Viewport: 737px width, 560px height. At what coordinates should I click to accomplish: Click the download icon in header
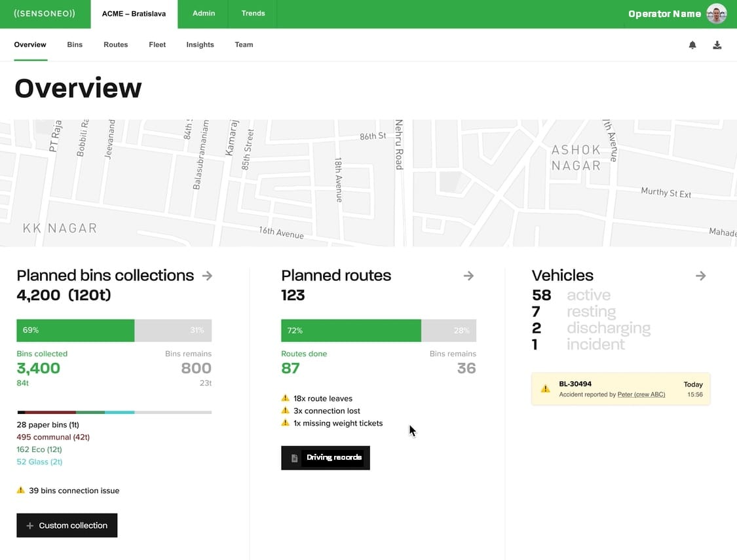[717, 45]
